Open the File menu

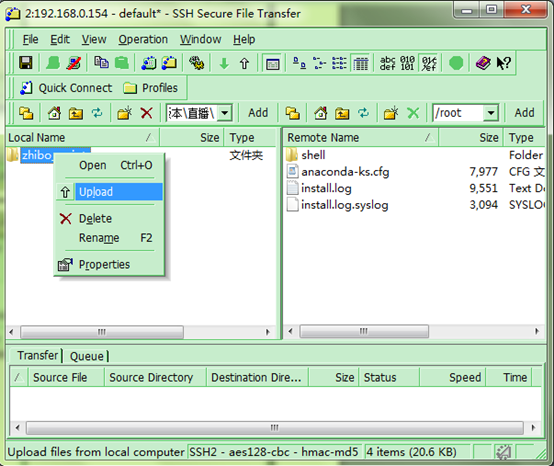30,39
